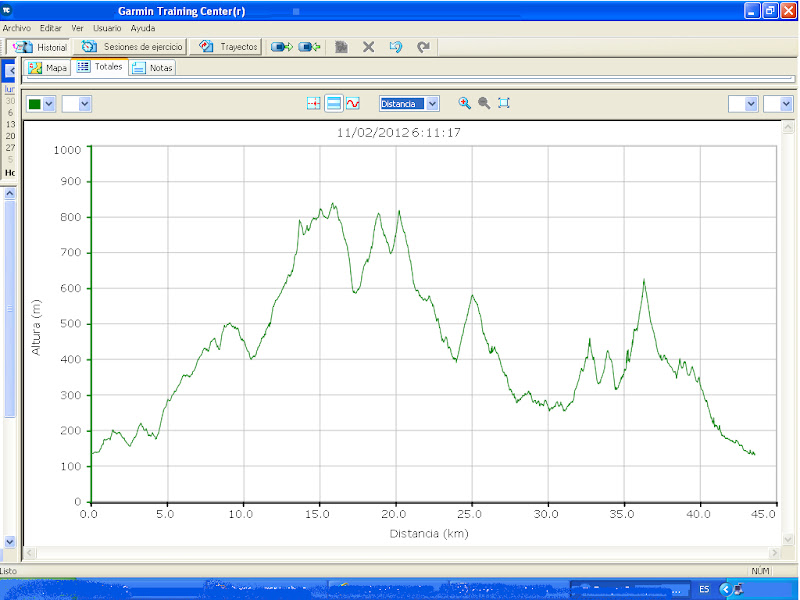This screenshot has height=600, width=800.
Task: Click the chart vertical scroll-up arrow
Action: pos(788,127)
